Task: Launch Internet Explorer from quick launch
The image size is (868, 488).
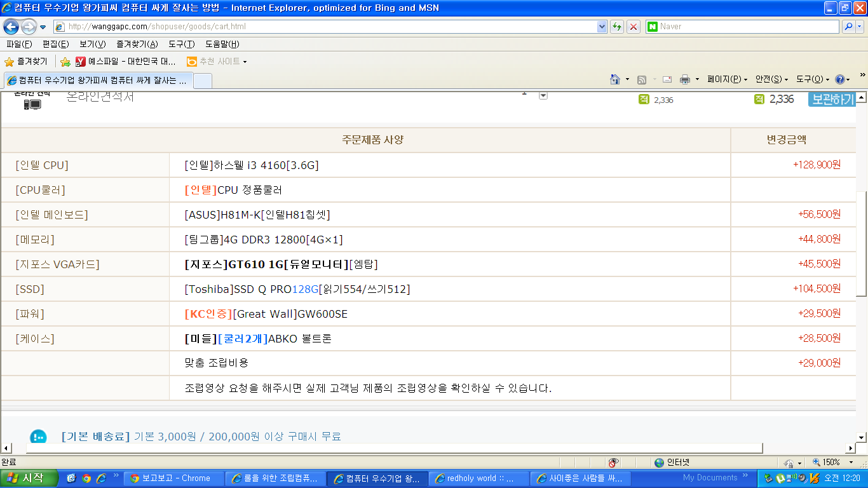Action: [101, 478]
